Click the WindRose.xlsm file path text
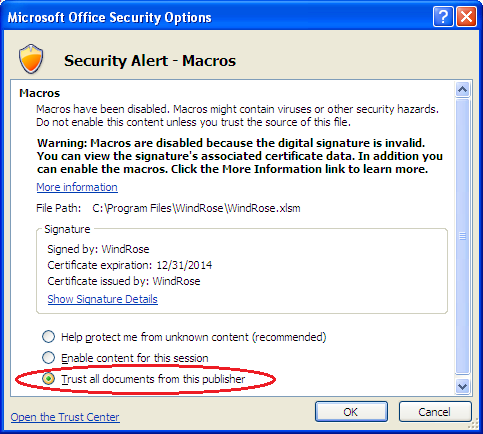 tap(196, 208)
